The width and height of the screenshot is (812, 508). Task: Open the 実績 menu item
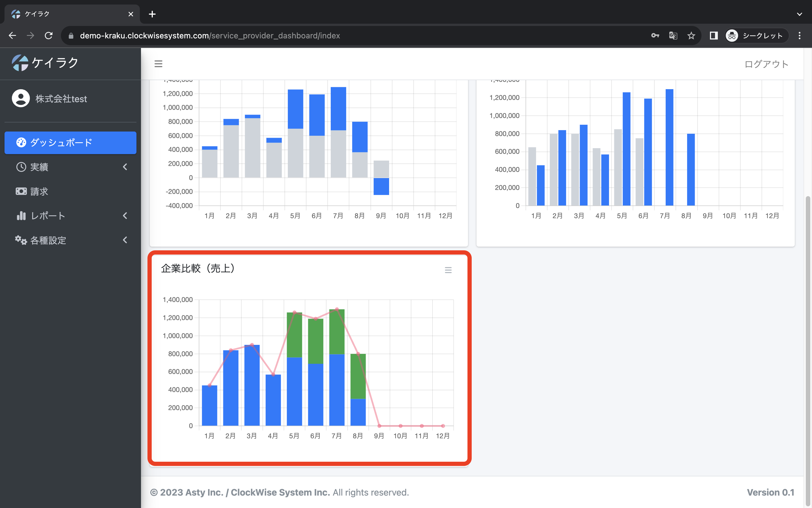point(70,167)
